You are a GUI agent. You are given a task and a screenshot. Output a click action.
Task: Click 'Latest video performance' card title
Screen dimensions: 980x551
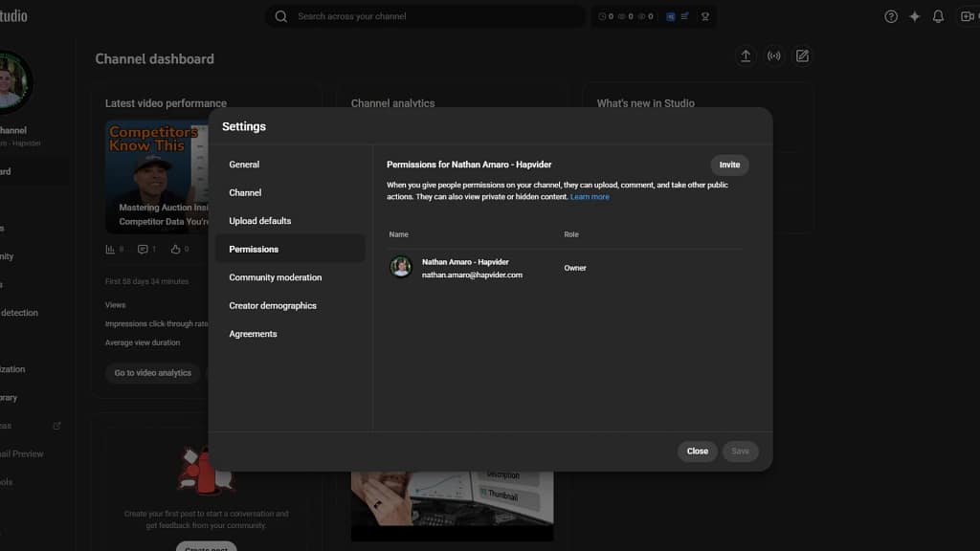[166, 103]
